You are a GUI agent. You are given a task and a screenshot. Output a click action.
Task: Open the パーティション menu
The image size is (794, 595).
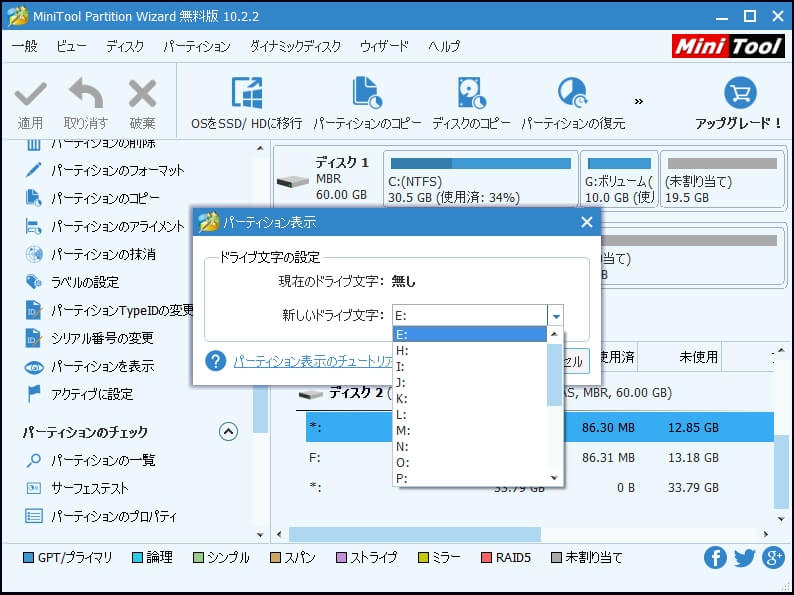197,47
